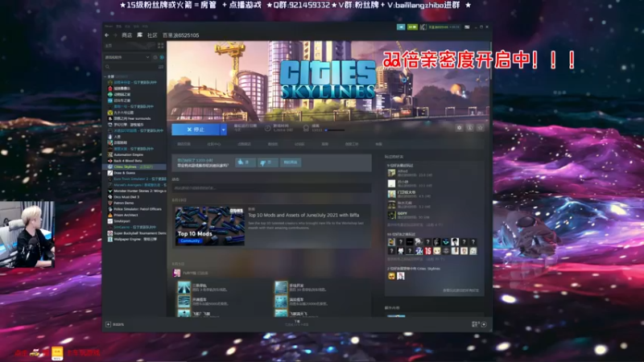This screenshot has height=362, width=644.
Task: Toggle the ready-to-play filter icon
Action: (162, 57)
